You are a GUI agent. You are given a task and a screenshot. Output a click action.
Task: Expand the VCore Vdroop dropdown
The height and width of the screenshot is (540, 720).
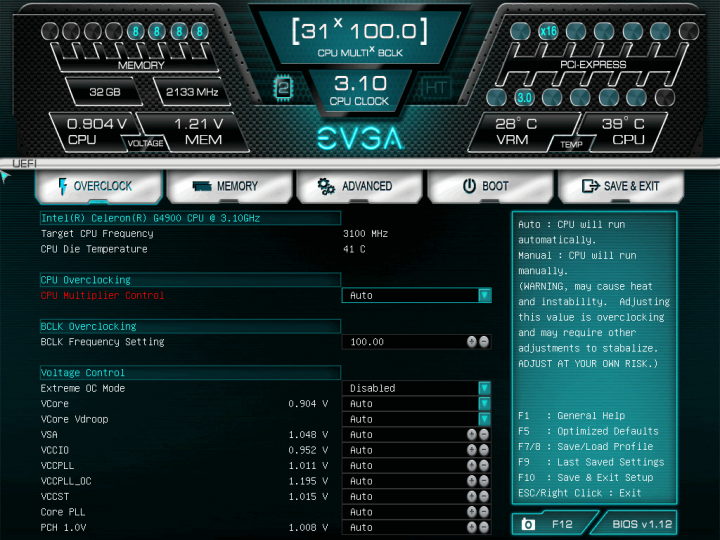416,419
